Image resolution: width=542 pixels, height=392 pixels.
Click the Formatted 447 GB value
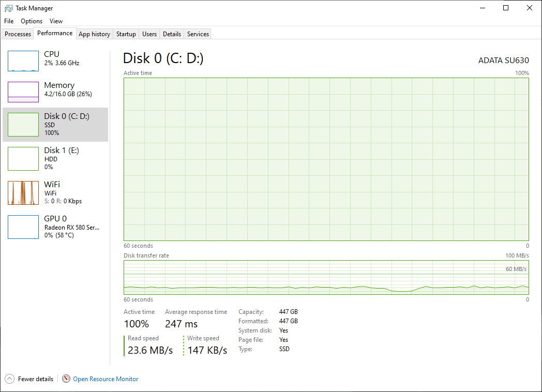click(x=288, y=321)
